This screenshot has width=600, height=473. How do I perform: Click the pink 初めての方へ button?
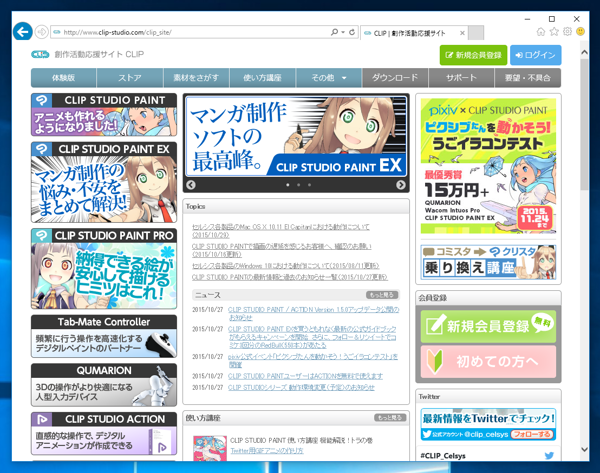488,362
